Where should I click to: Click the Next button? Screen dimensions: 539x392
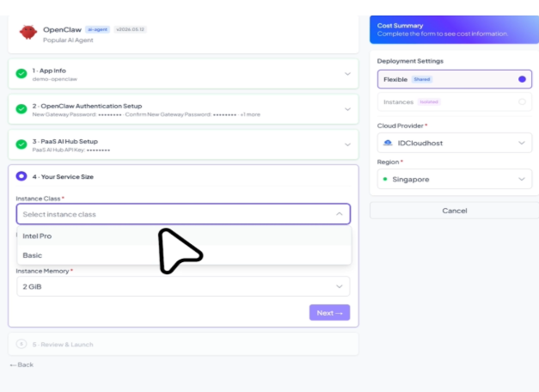[329, 313]
